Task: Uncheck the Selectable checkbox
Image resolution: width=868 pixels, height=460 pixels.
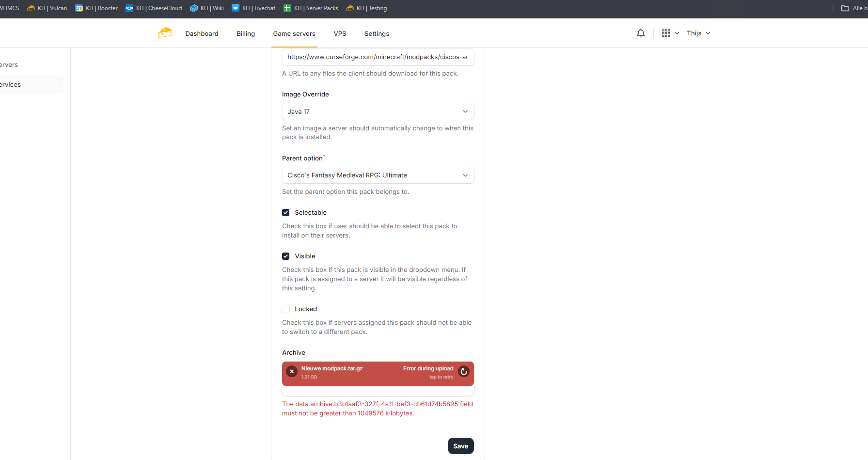Action: tap(286, 213)
